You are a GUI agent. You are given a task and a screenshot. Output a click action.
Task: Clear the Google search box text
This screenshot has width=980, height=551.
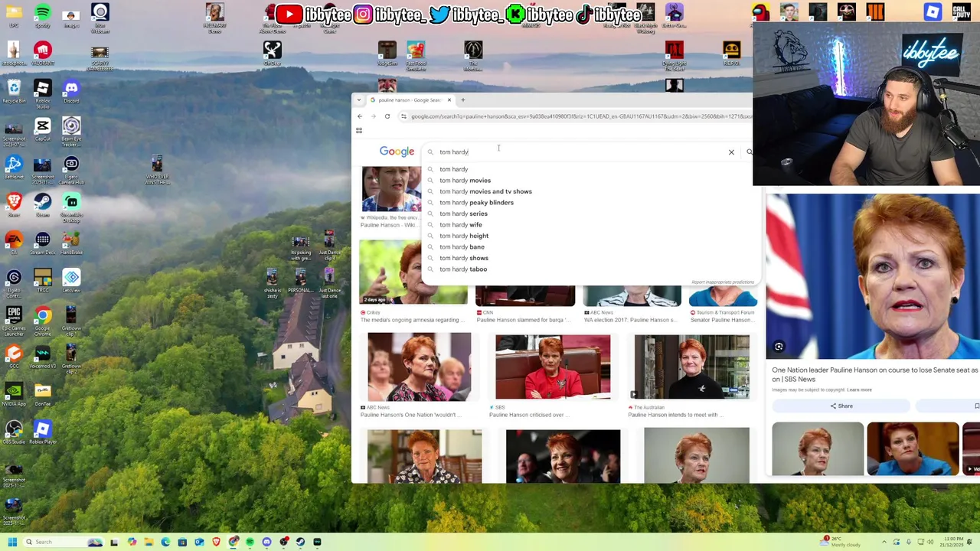click(x=731, y=152)
